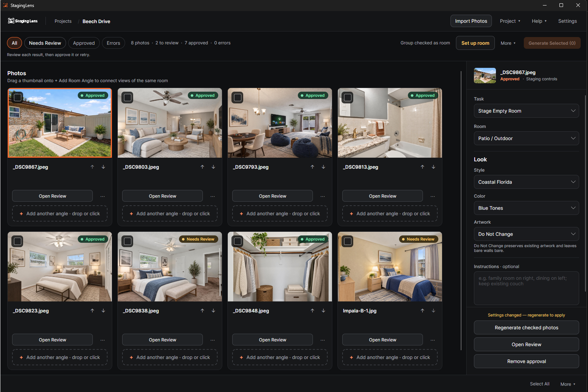This screenshot has width=588, height=392.
Task: Move _DSC9823.jpeg down in order
Action: click(103, 311)
